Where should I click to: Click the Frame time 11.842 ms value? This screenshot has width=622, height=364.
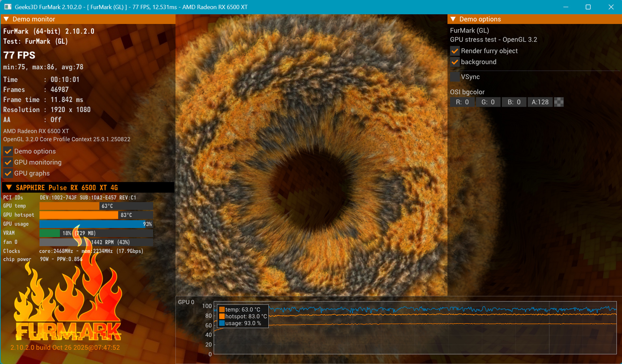[x=67, y=100]
